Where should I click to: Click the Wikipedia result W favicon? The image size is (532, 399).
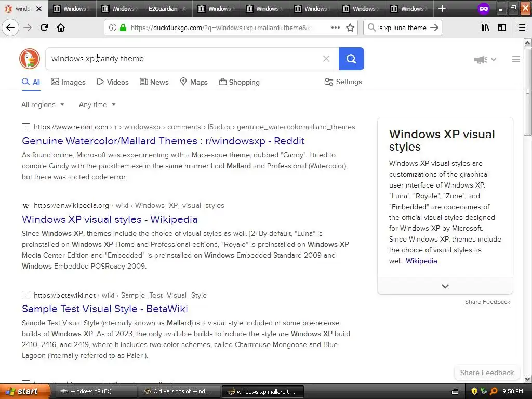[x=26, y=206]
